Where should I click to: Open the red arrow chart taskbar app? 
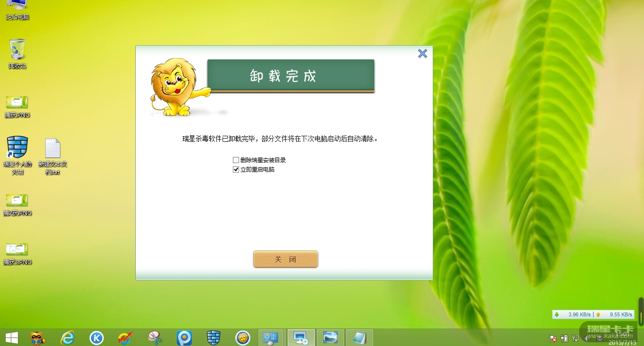coord(125,338)
